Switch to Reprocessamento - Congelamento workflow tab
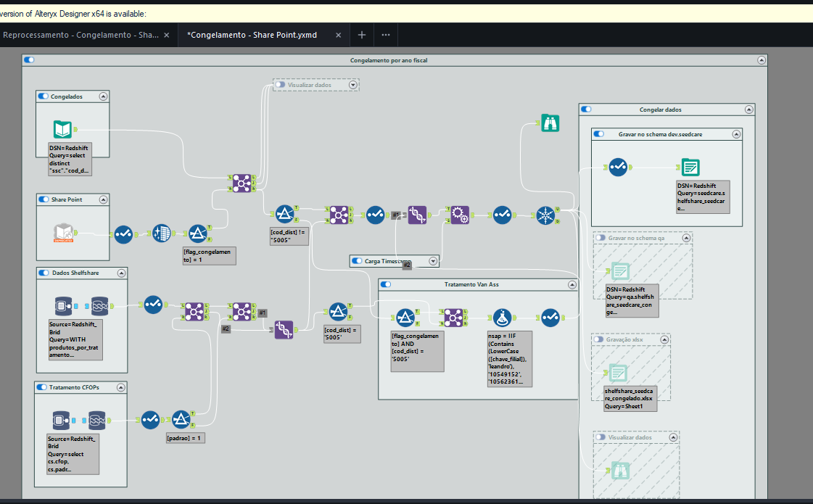This screenshot has height=504, width=813. (x=81, y=35)
